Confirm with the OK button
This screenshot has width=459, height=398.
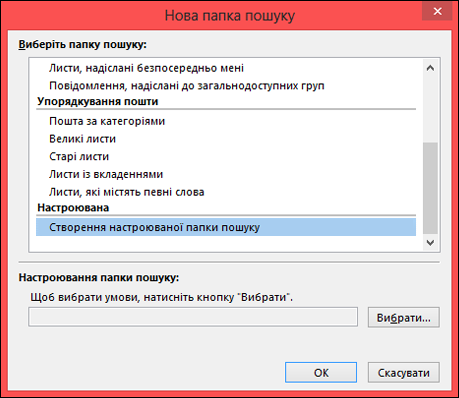321,373
